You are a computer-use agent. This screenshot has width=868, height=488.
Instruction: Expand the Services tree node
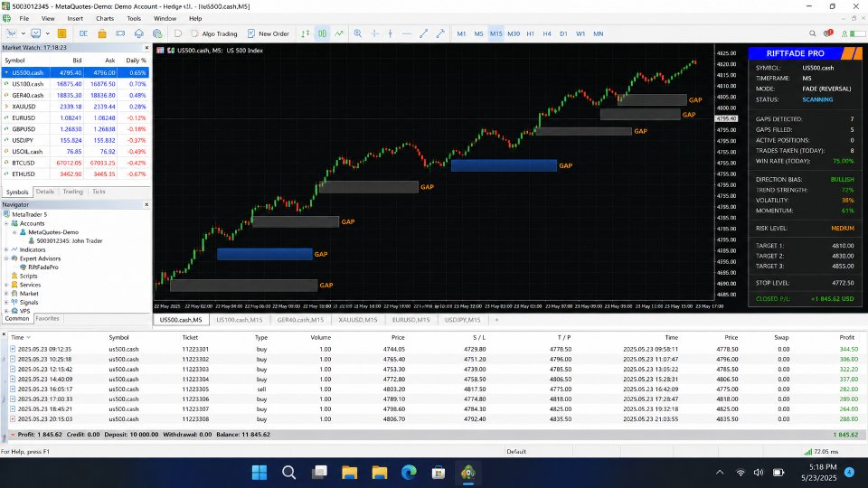pos(6,285)
